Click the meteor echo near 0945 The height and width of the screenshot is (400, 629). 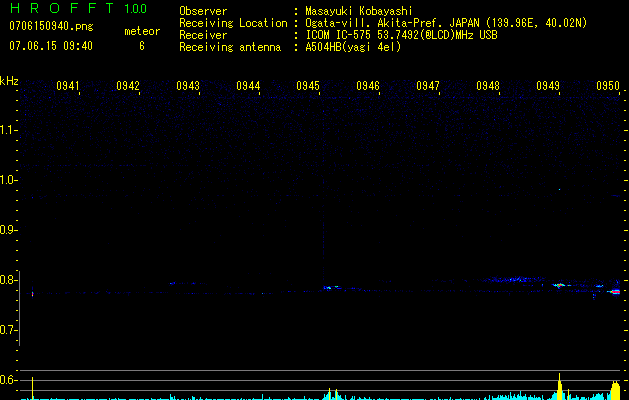tap(331, 288)
